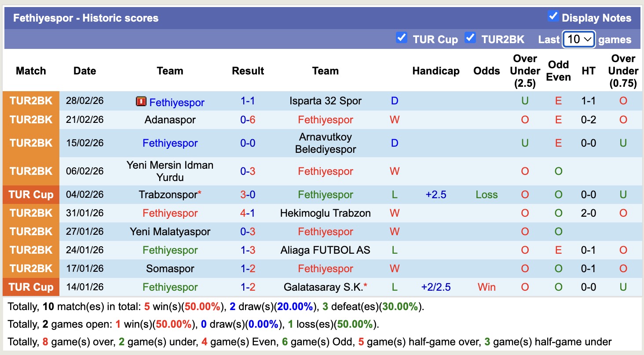The width and height of the screenshot is (644, 355).
Task: Click the +2/2.5 handicap value
Action: pyautogui.click(x=436, y=287)
